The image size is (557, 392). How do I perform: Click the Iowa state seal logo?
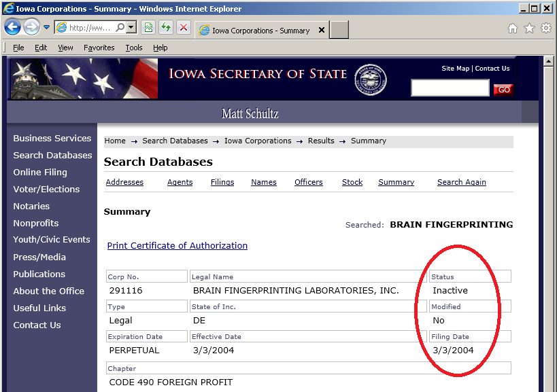click(371, 79)
